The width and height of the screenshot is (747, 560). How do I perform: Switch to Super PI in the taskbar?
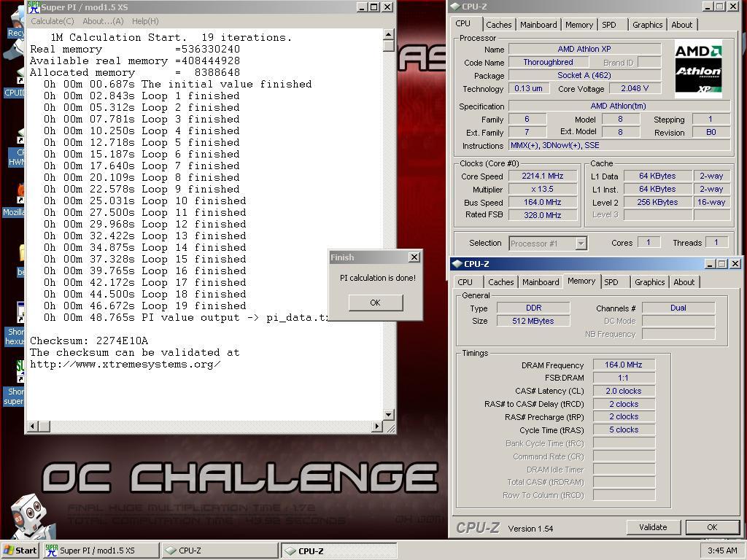101,551
